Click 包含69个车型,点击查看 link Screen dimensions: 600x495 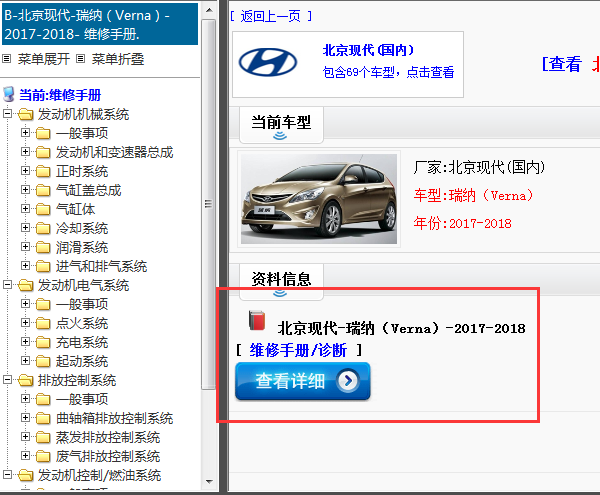click(388, 72)
